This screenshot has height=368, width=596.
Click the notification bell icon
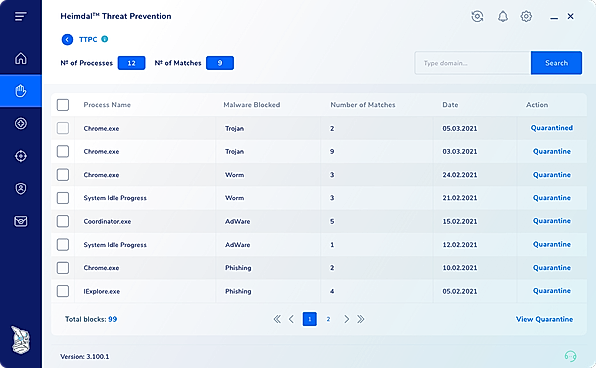click(x=502, y=16)
